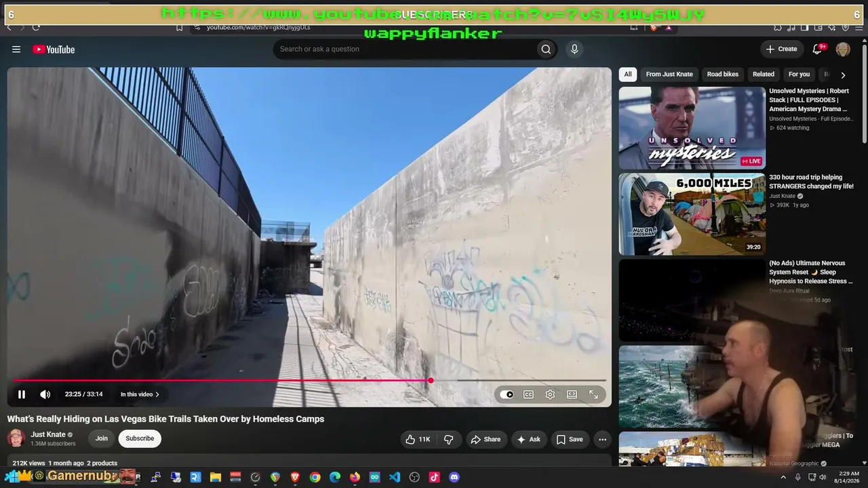Bookmark this page in the browser
This screenshot has height=488, width=868.
[179, 27]
